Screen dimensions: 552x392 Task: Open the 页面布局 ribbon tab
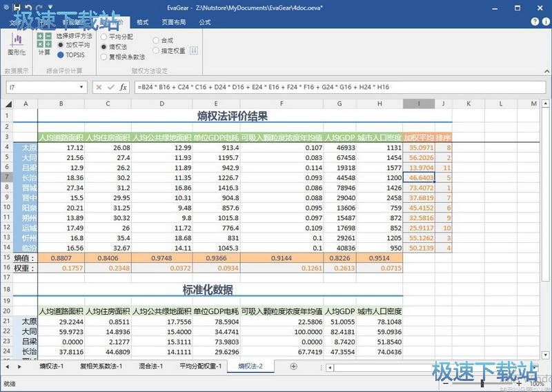(174, 22)
